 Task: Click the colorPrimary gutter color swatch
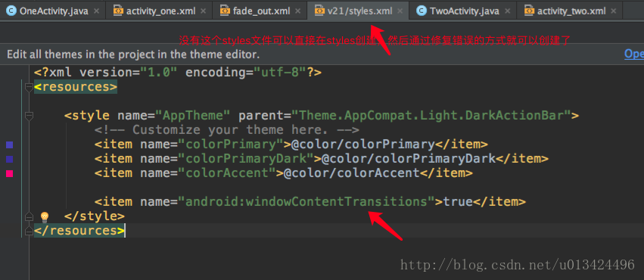click(x=9, y=145)
